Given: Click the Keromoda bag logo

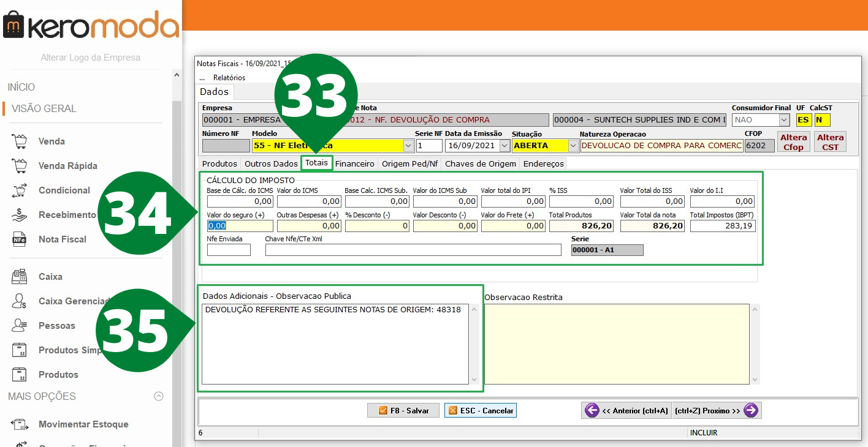Looking at the screenshot, I should [x=13, y=26].
